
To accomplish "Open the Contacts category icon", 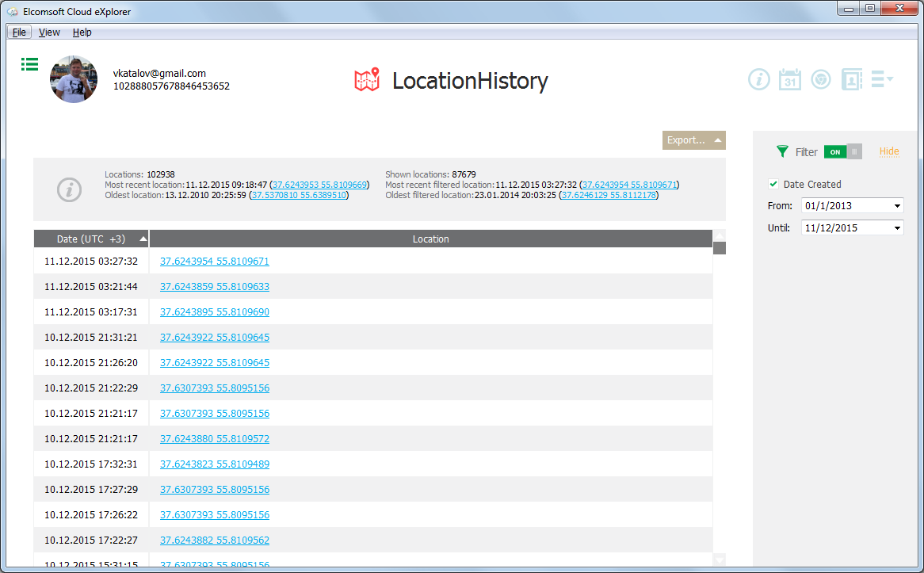I will pos(852,79).
